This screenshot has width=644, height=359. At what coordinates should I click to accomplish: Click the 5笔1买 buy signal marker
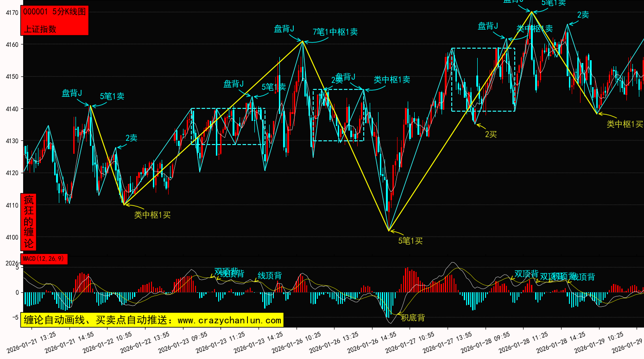pos(410,241)
